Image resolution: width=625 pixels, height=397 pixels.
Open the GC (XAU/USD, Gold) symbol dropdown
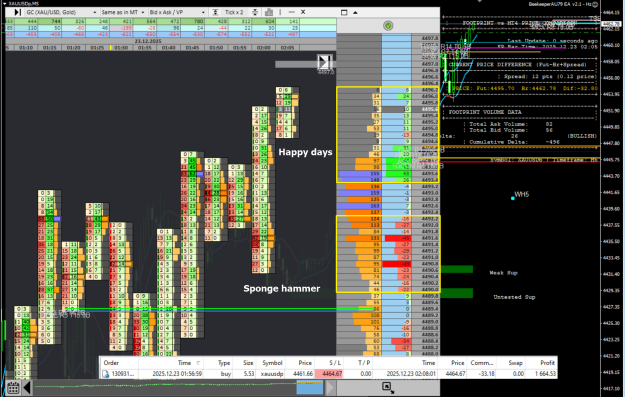pyautogui.click(x=61, y=12)
